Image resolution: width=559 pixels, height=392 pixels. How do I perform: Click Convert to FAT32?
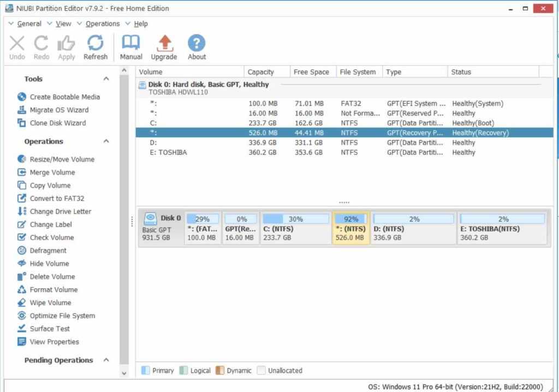(51, 198)
